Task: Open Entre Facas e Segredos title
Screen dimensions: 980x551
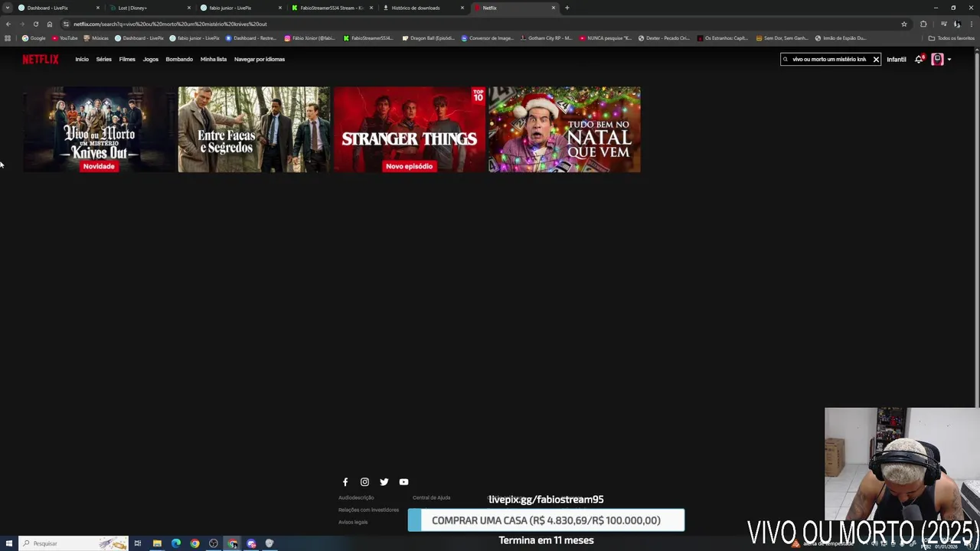Action: (x=254, y=129)
